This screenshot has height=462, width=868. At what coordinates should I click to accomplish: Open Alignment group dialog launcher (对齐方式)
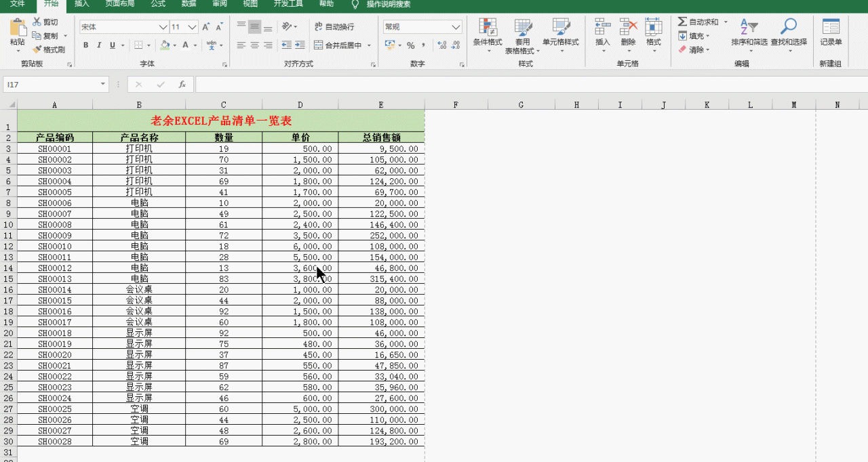373,64
